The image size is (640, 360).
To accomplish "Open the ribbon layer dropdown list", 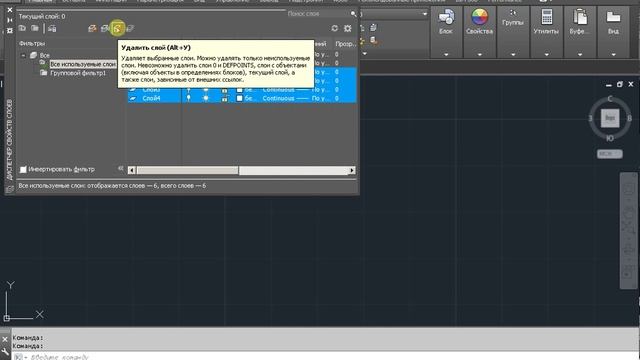I will click(424, 14).
